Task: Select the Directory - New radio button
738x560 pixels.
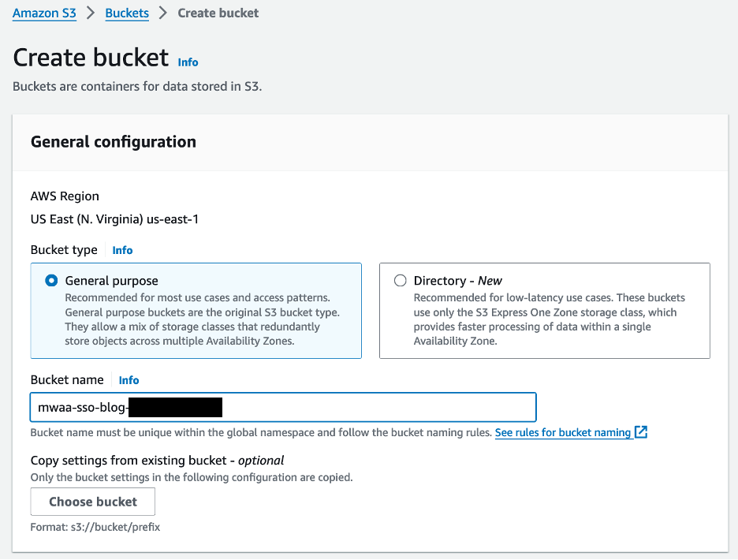Action: pyautogui.click(x=401, y=281)
